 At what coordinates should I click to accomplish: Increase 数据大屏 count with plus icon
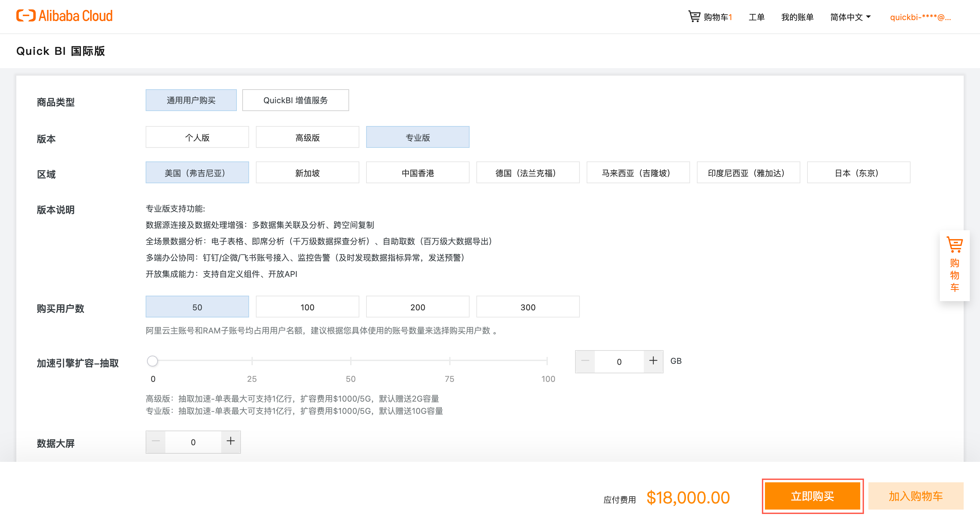point(231,442)
